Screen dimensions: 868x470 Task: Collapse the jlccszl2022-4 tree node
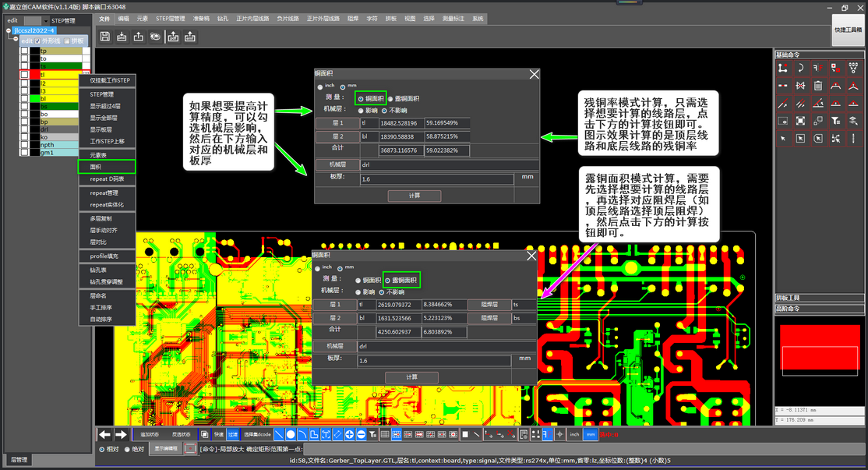tap(9, 31)
